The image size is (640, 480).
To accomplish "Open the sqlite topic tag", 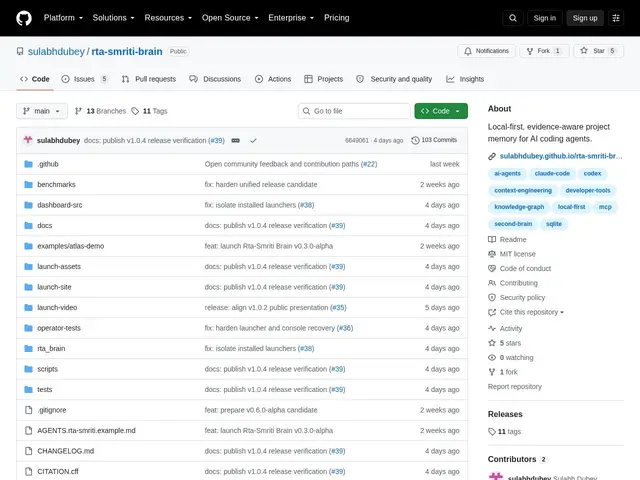I will pyautogui.click(x=554, y=224).
